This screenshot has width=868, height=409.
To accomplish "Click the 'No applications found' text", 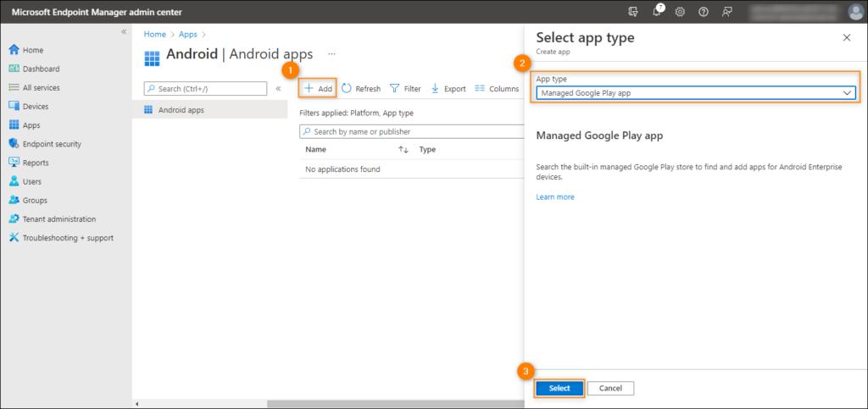I will 342,169.
